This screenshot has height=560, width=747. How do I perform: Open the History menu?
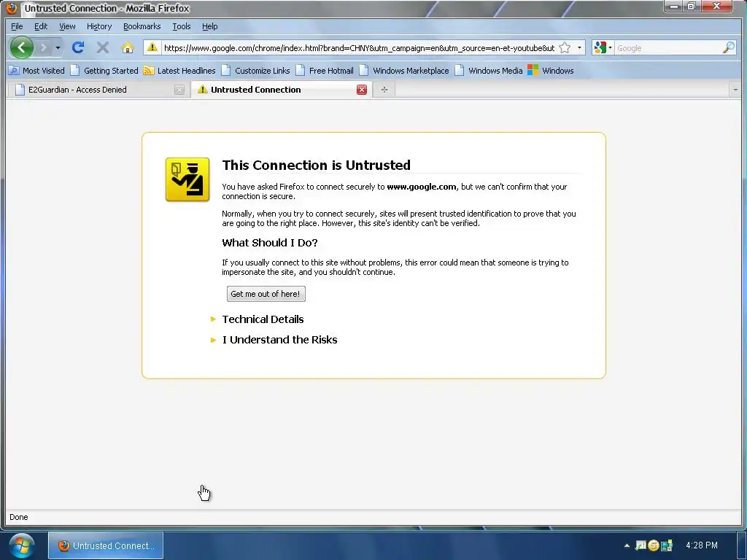[99, 27]
